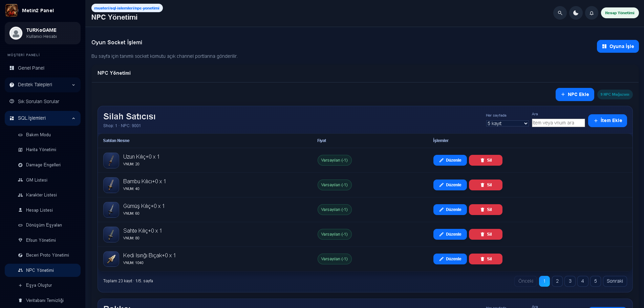Go to pagination page 5

[x=596, y=281]
